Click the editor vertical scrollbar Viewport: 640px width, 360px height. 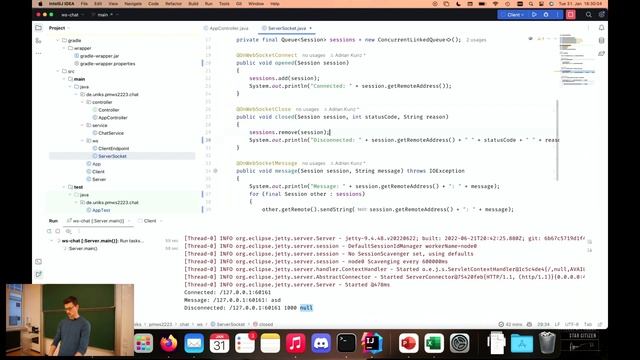click(557, 140)
